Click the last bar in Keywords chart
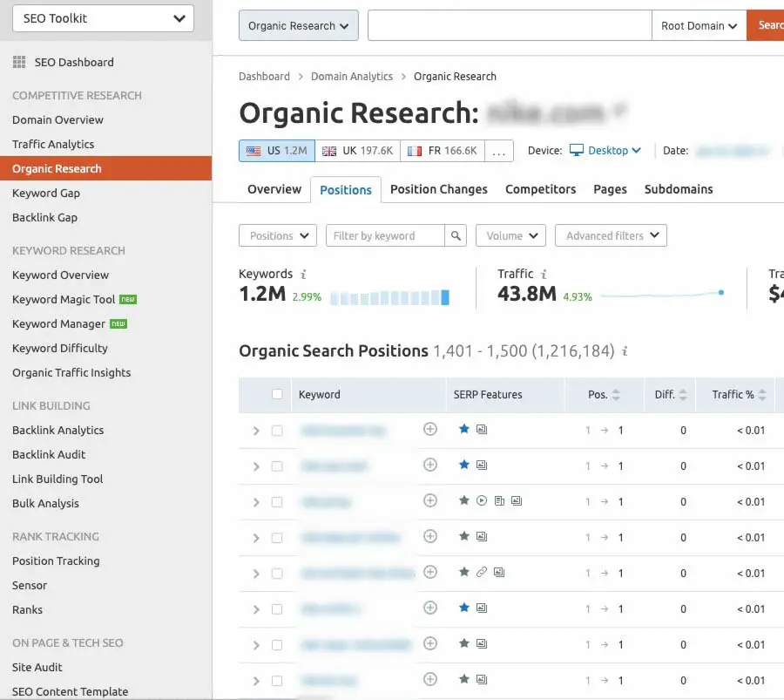The height and width of the screenshot is (700, 784). (x=445, y=297)
